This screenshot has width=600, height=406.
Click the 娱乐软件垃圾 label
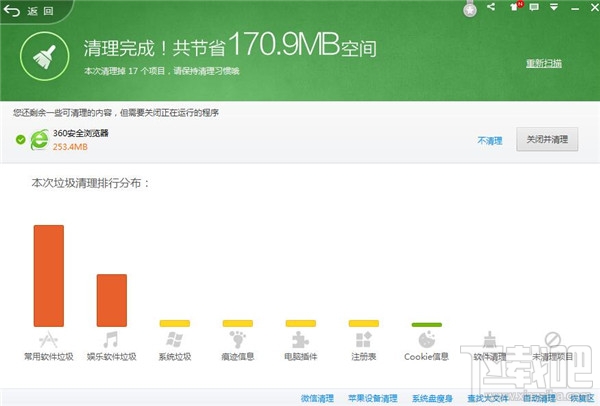pos(112,357)
